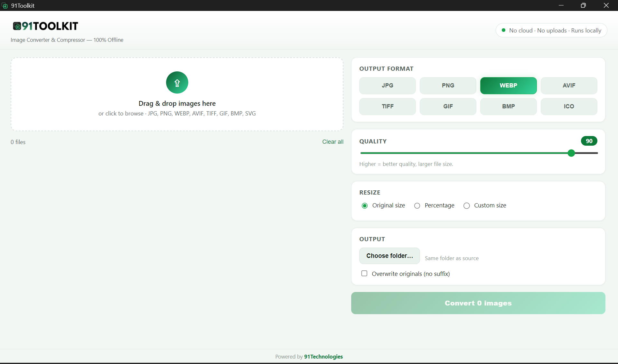Click Same folder as source text

tap(452, 258)
